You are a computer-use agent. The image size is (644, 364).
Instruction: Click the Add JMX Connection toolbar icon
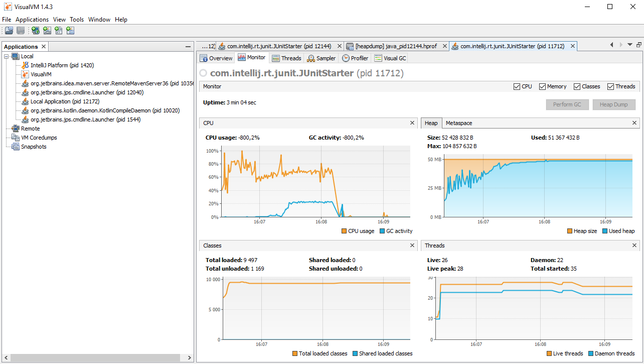coord(47,31)
